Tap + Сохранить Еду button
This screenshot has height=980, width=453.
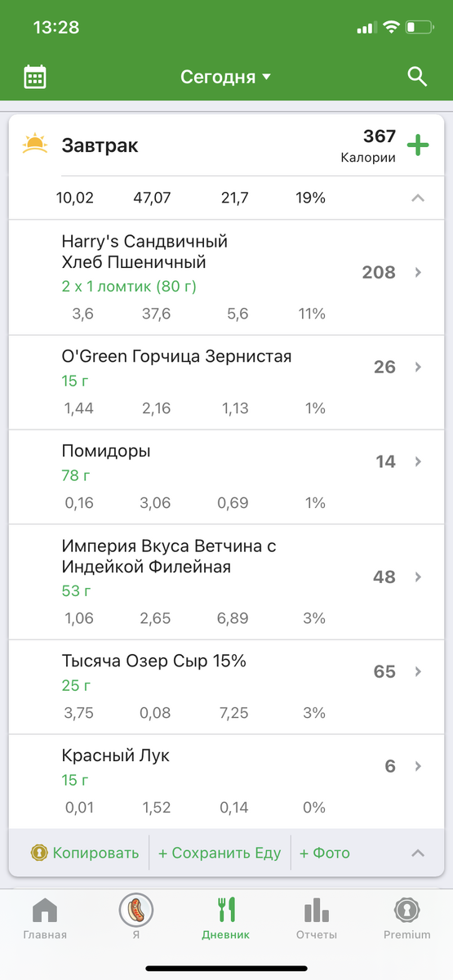pyautogui.click(x=220, y=853)
